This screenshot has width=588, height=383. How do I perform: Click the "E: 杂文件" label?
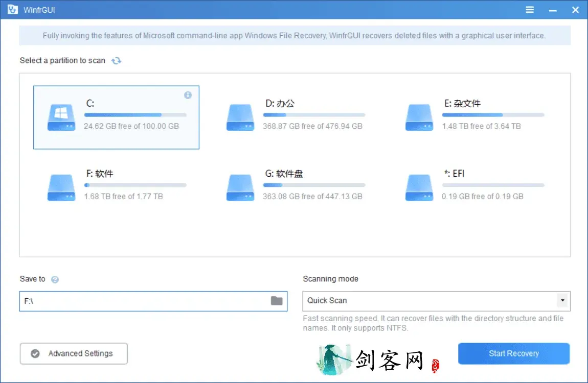click(462, 103)
